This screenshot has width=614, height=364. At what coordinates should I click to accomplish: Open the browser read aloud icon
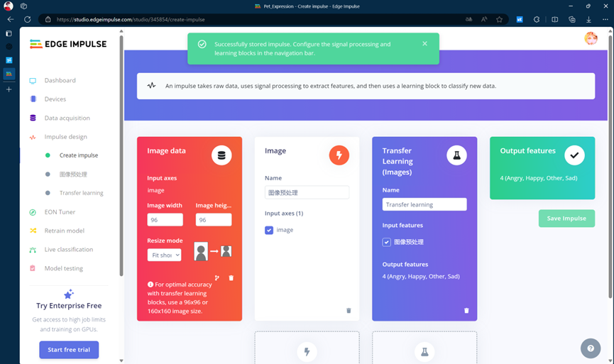pos(484,19)
